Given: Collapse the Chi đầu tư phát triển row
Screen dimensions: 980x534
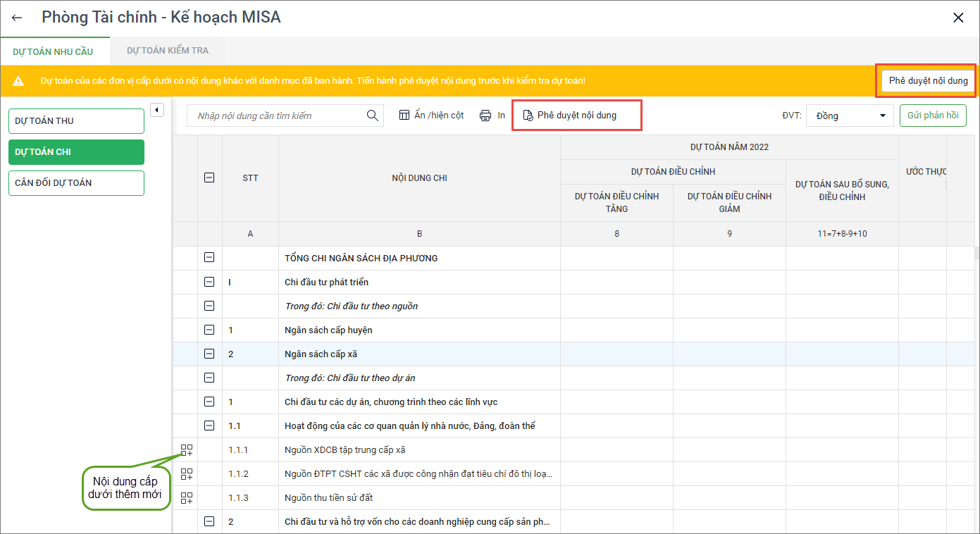Looking at the screenshot, I should click(209, 282).
